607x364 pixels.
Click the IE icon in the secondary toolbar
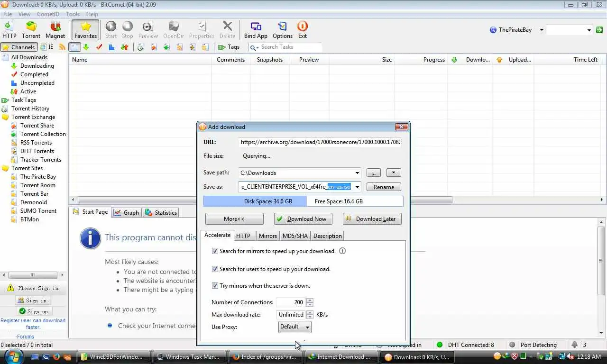pos(46,47)
